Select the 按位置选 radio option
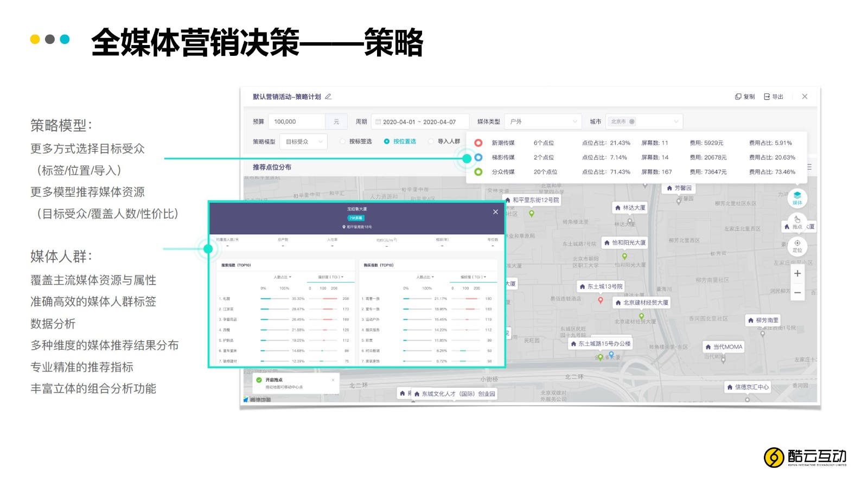868x488 pixels. (387, 142)
